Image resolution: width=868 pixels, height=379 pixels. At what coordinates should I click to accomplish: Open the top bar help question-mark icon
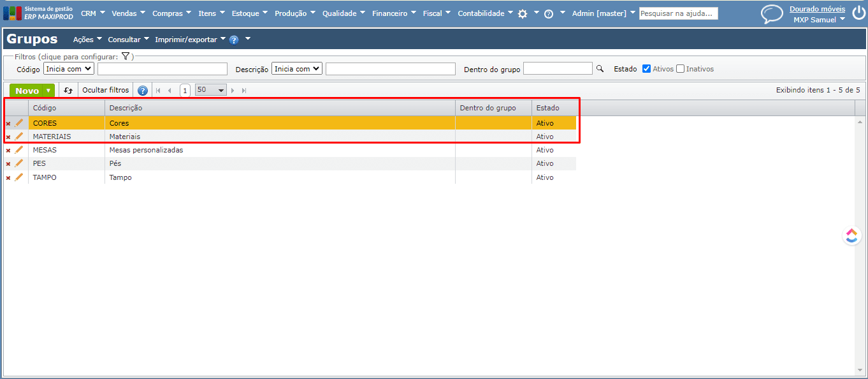[x=549, y=13]
